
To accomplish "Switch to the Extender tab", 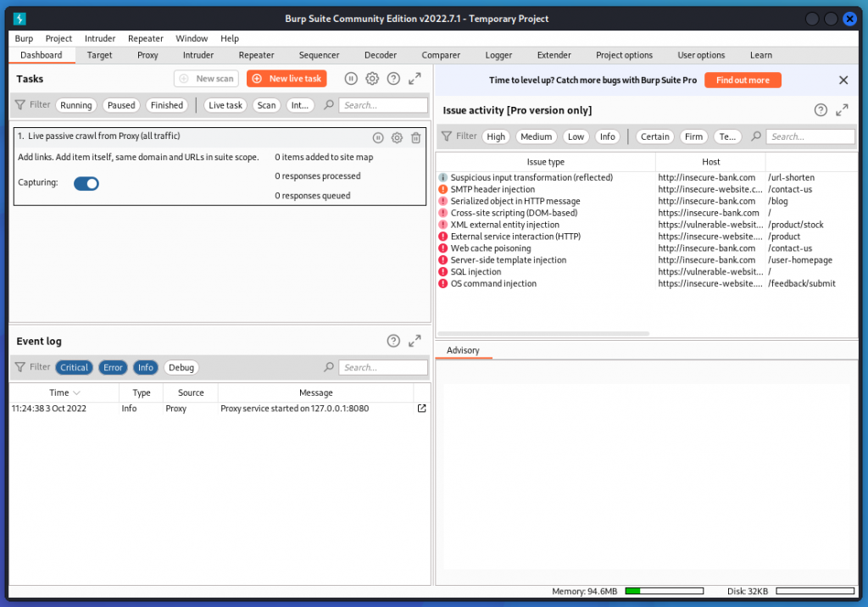I will coord(554,55).
